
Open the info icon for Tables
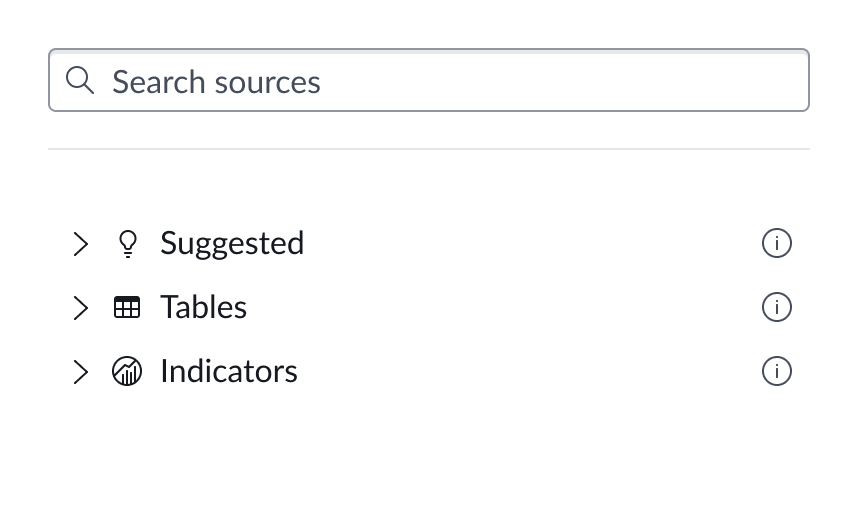click(x=776, y=307)
